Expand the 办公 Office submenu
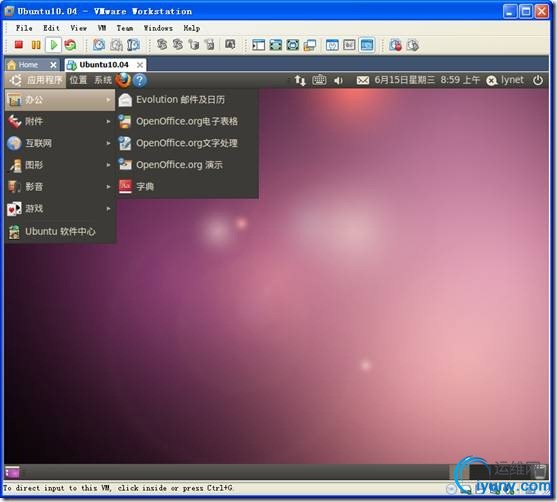This screenshot has width=557, height=502. (60, 100)
